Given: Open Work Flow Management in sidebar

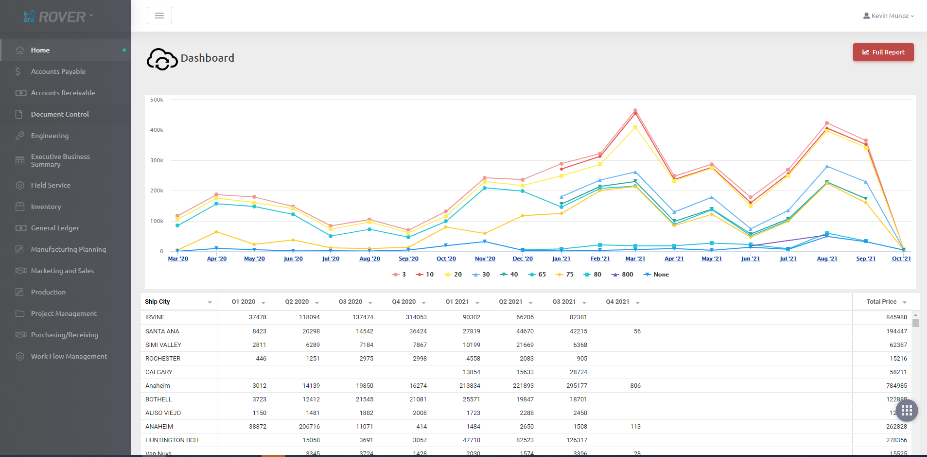Looking at the screenshot, I should pos(69,356).
